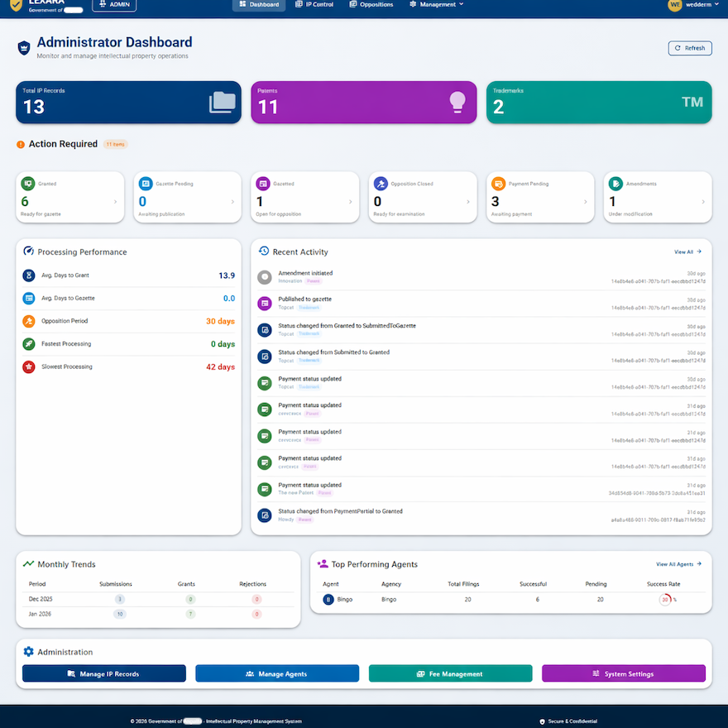Click the Recent Activity history icon
The image size is (728, 728).
(x=264, y=251)
